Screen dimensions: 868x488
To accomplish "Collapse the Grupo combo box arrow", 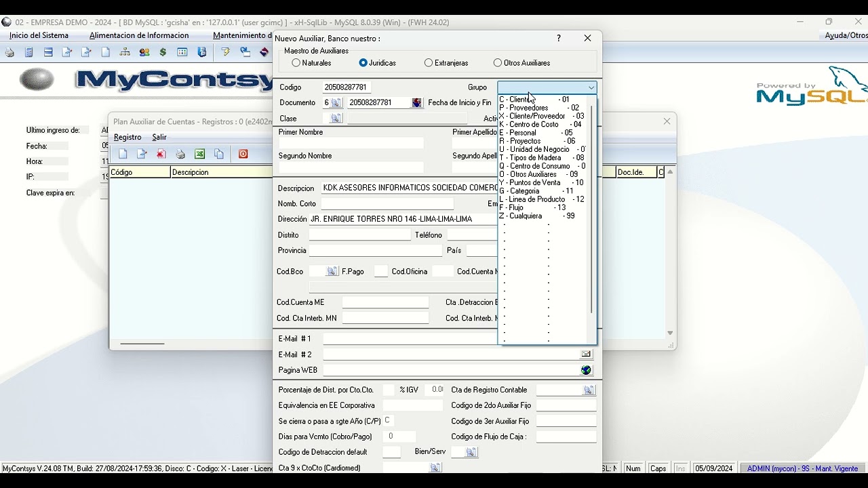I will pyautogui.click(x=591, y=87).
